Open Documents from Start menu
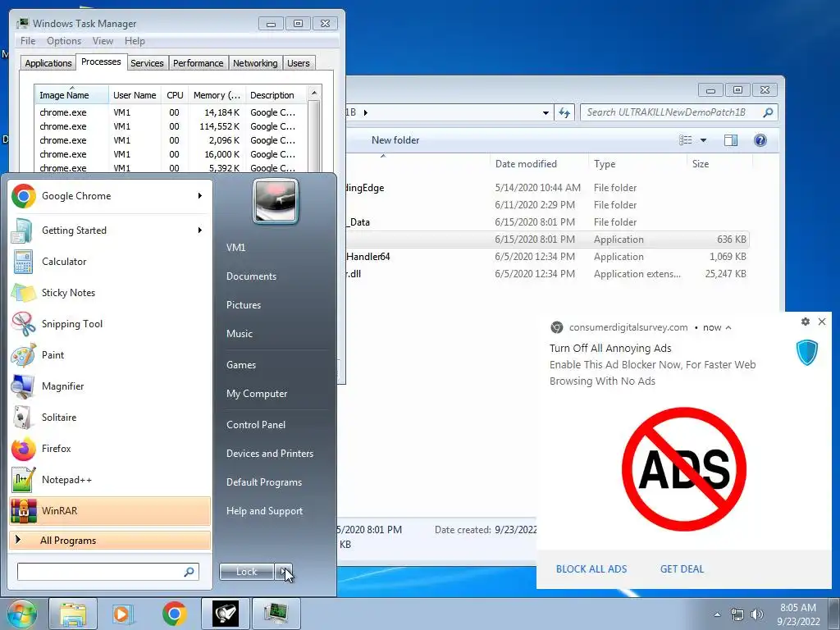 pos(251,276)
